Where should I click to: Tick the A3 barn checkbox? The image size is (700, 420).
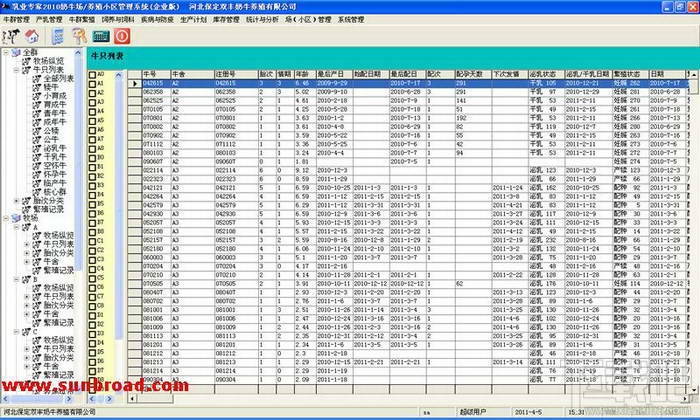click(x=92, y=102)
